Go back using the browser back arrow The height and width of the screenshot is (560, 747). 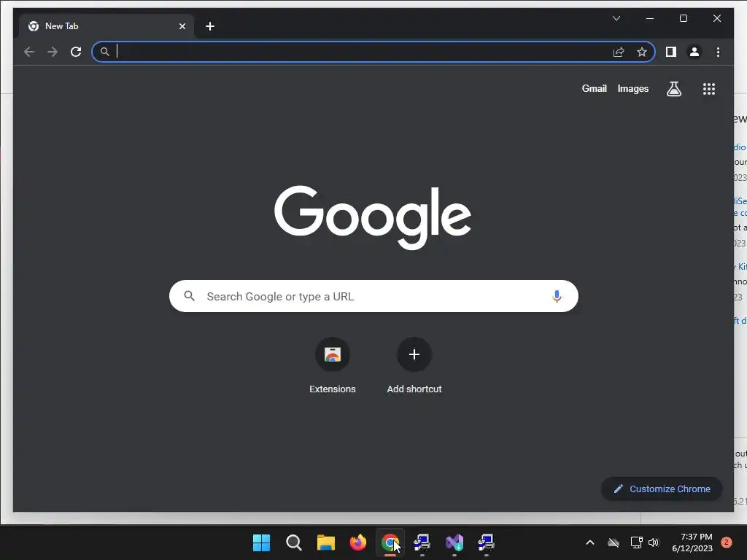[x=29, y=52]
